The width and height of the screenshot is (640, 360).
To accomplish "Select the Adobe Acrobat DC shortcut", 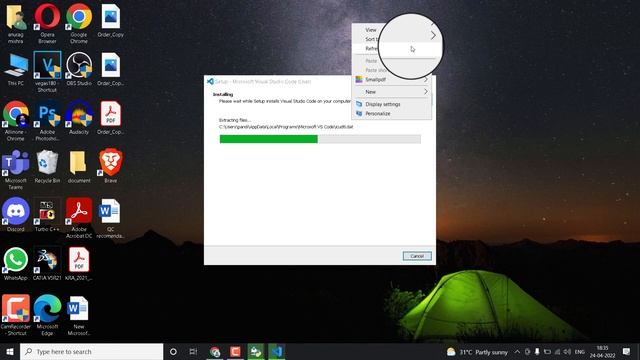I will (x=79, y=218).
